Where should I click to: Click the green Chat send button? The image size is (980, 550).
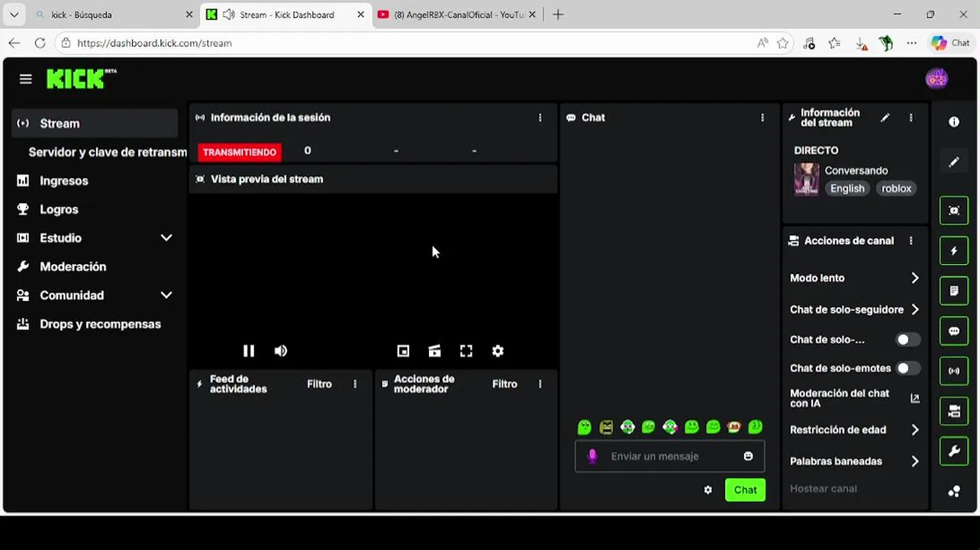[x=745, y=490]
